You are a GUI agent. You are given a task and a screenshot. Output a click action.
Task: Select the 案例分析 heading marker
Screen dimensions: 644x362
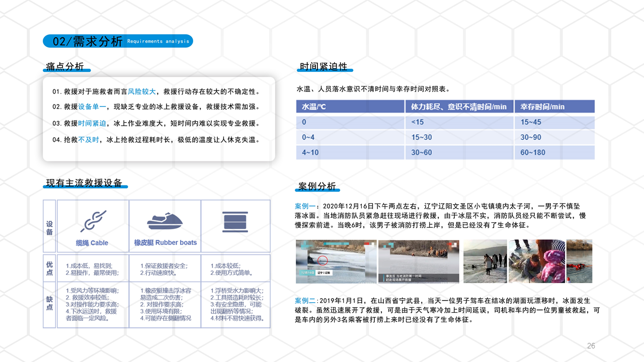coord(317,185)
